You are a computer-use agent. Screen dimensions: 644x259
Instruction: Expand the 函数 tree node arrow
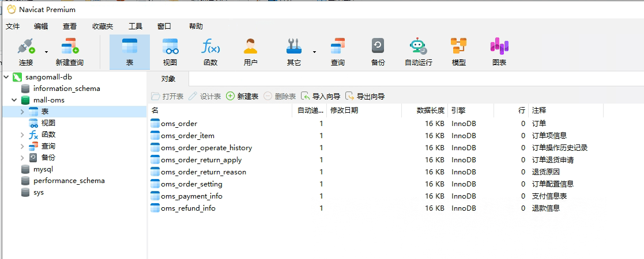point(22,135)
